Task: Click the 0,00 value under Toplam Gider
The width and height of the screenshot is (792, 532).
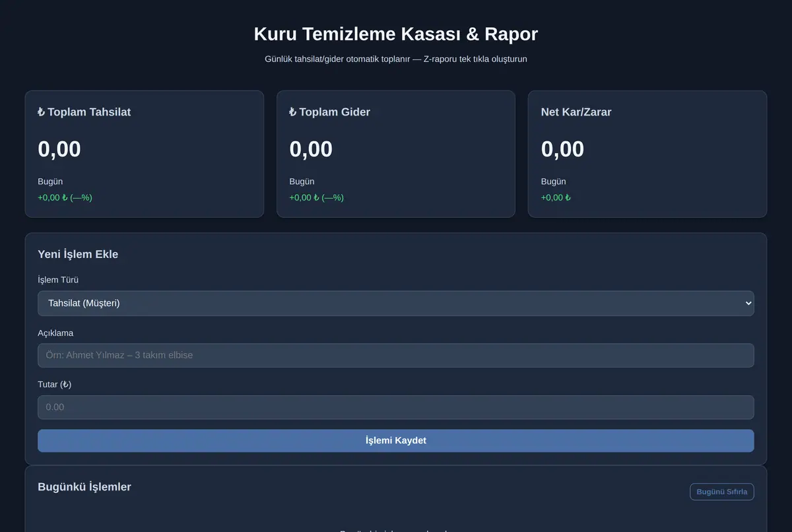Action: coord(311,149)
